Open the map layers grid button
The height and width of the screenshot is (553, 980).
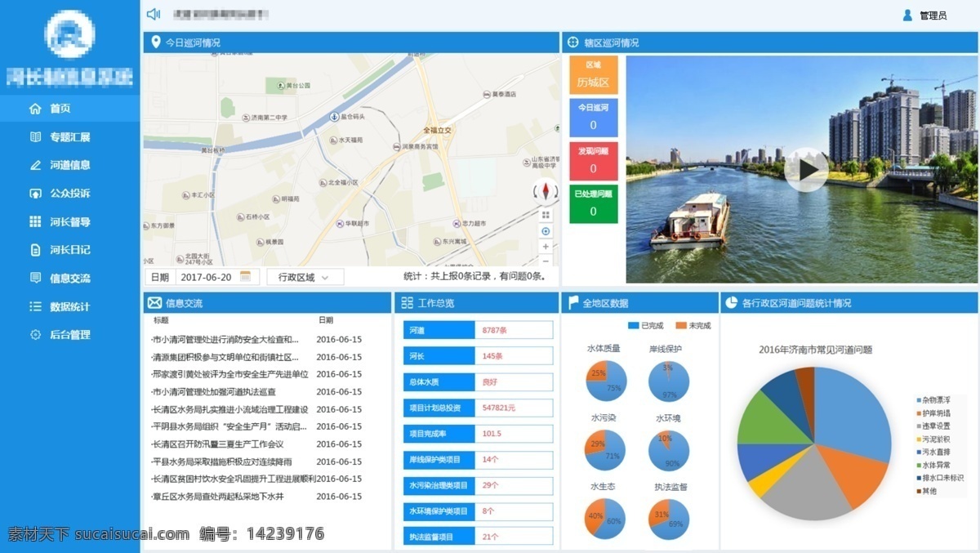(546, 215)
